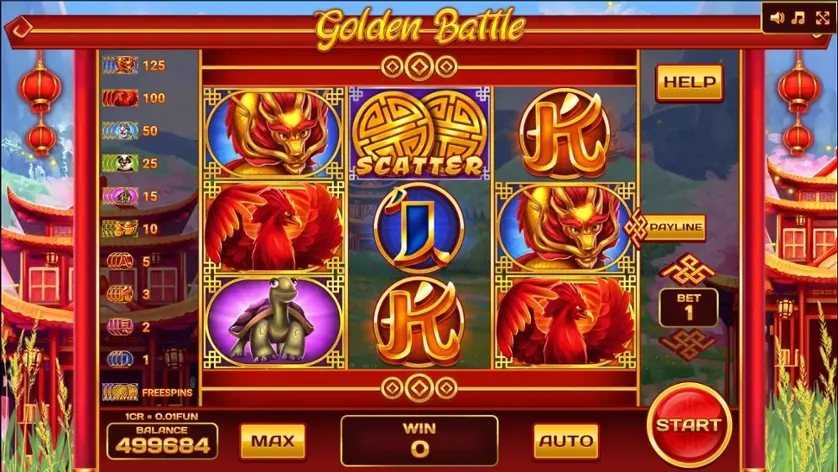Open the HELP screen
Screen dimensions: 838x472
689,82
